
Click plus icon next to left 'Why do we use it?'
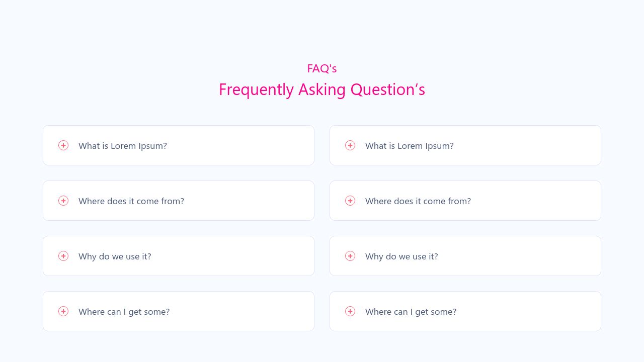pyautogui.click(x=63, y=256)
